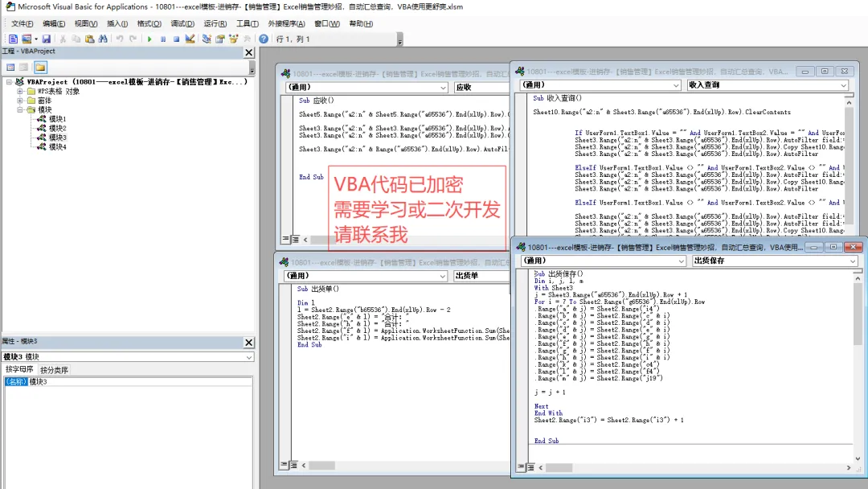This screenshot has width=868, height=489.
Task: Toggle Folders icon in project panel
Action: pyautogui.click(x=40, y=67)
